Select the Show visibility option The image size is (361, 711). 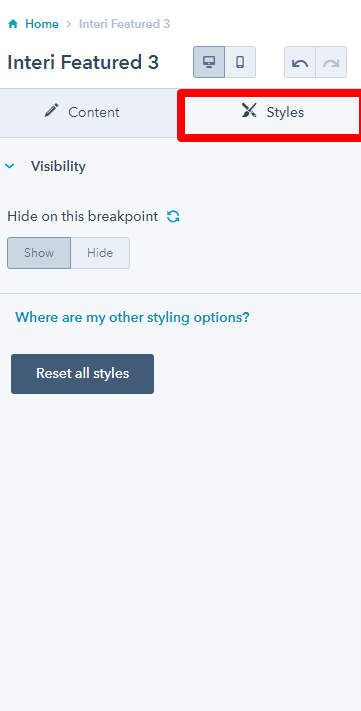click(39, 253)
